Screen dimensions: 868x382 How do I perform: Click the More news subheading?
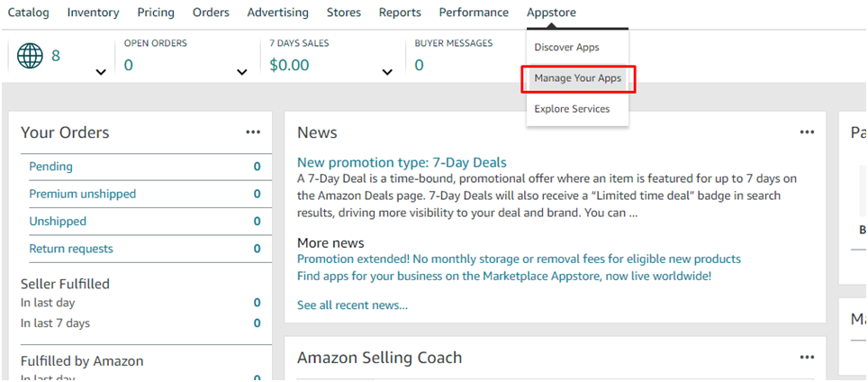[x=330, y=243]
